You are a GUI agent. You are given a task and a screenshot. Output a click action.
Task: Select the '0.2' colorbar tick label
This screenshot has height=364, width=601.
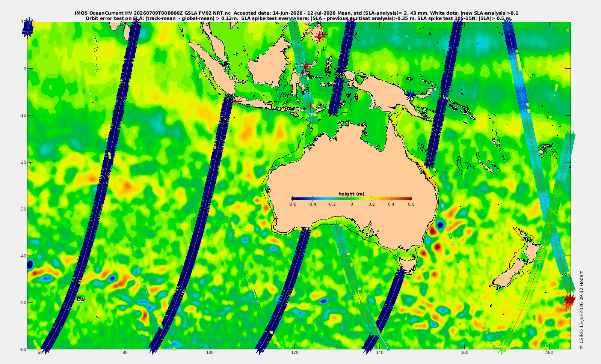[x=371, y=205]
